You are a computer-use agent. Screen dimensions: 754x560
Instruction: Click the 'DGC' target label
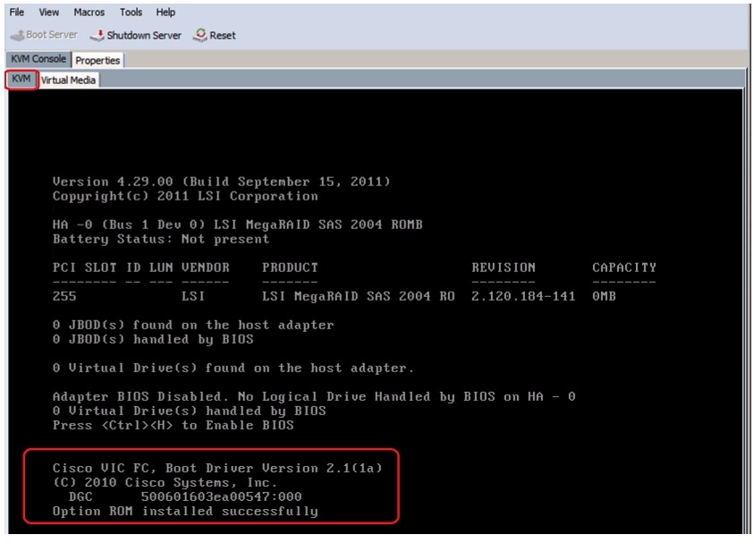[x=80, y=496]
